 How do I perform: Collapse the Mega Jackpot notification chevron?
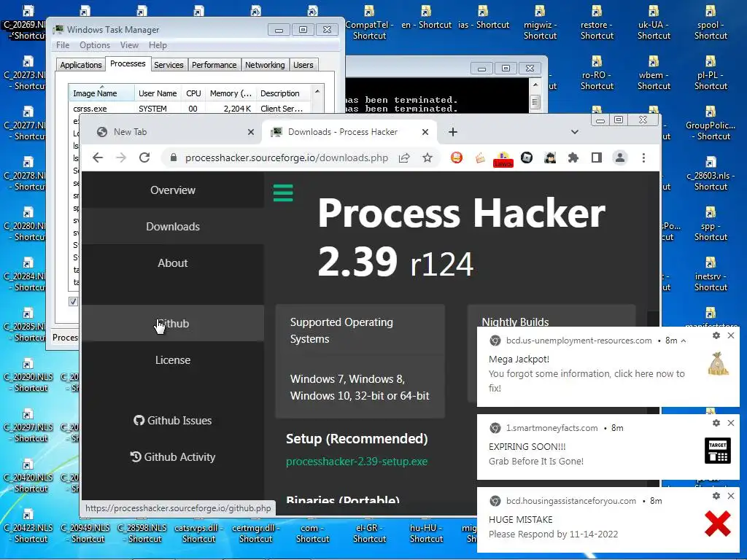[x=684, y=341]
